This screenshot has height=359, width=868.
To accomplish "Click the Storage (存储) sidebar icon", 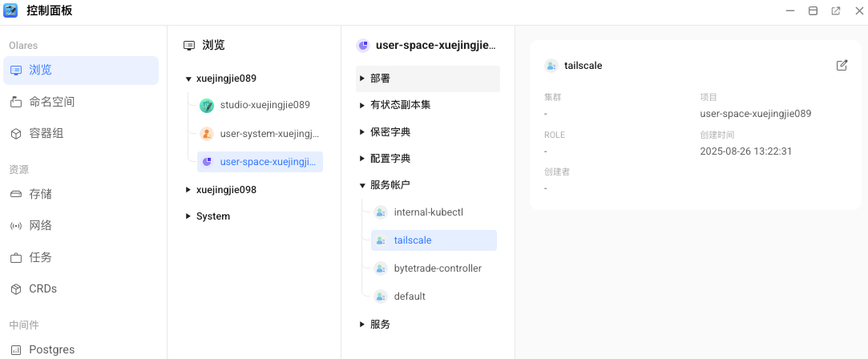I will click(x=16, y=194).
